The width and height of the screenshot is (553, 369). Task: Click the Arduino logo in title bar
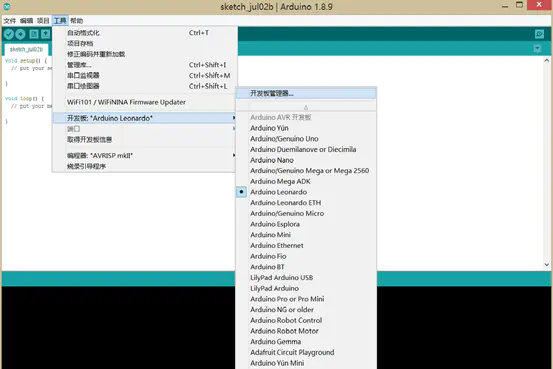pyautogui.click(x=7, y=6)
